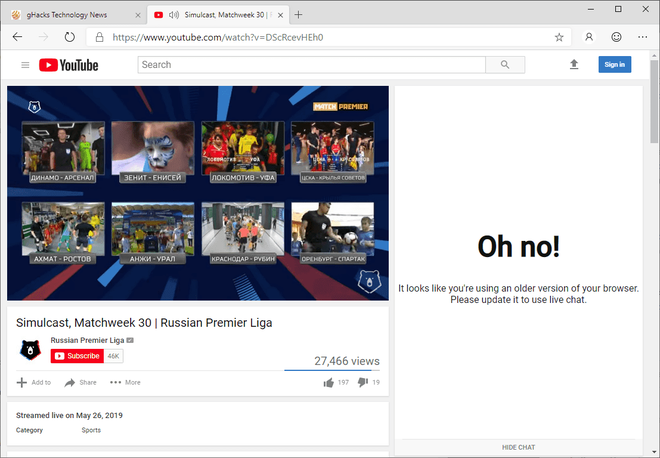The height and width of the screenshot is (458, 660).
Task: Expand the More options under video
Action: coord(126,382)
